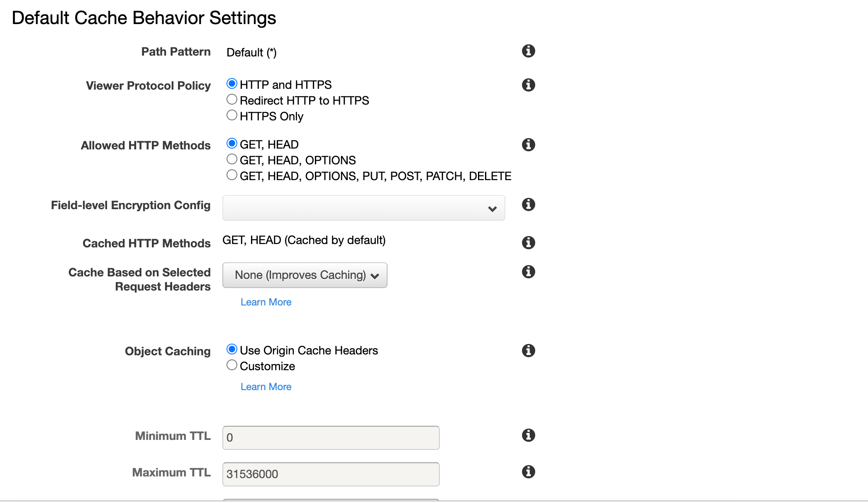Allow GET, HEAD, OPTIONS methods

pyautogui.click(x=232, y=159)
